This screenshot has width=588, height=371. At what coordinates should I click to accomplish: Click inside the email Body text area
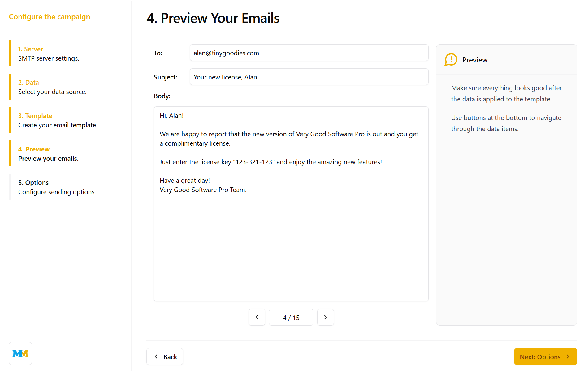pyautogui.click(x=291, y=204)
